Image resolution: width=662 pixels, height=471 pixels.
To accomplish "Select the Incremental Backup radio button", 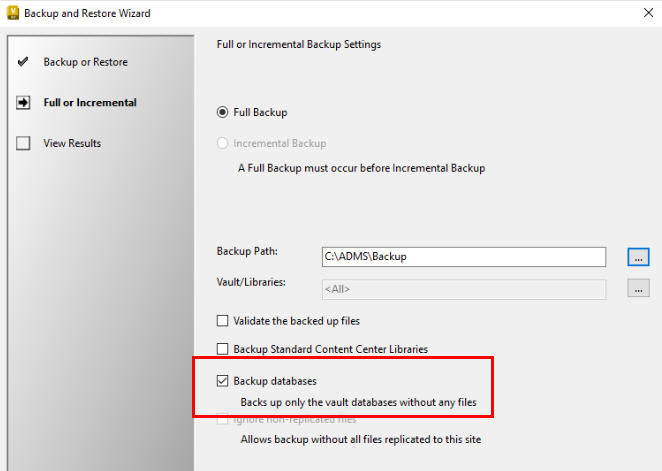I will point(222,143).
